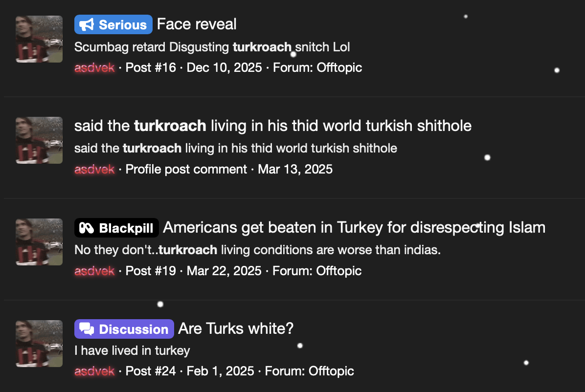Click the mask icon on the Blackpill badge
Image resolution: width=585 pixels, height=392 pixels.
[x=88, y=227]
